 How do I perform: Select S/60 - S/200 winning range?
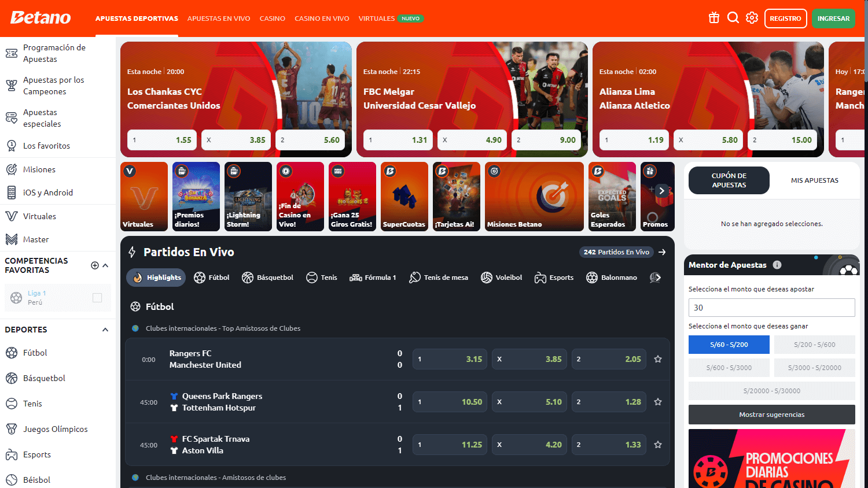[x=729, y=345]
